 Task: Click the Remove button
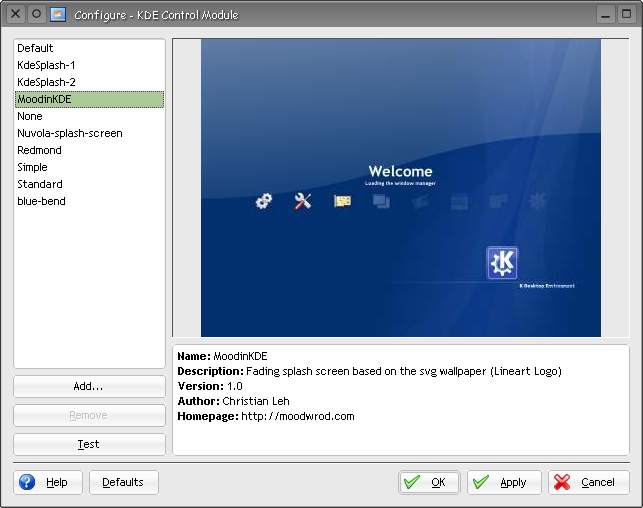click(x=89, y=415)
